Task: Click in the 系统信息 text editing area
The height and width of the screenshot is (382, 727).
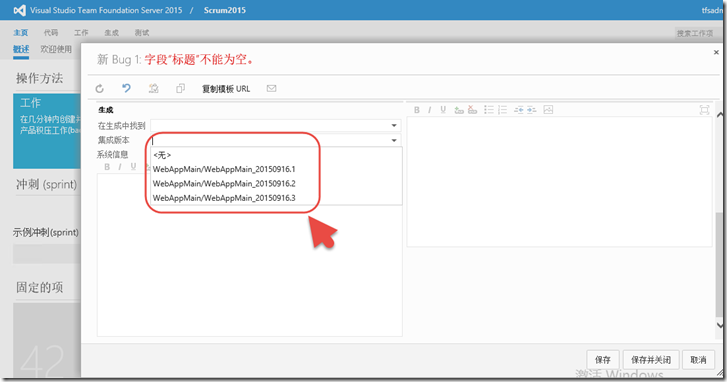Action: pyautogui.click(x=249, y=255)
